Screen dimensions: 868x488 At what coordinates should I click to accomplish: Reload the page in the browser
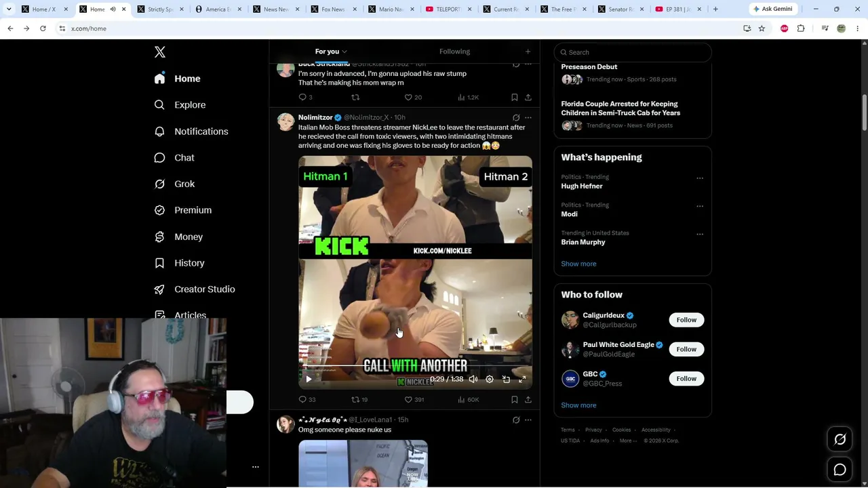click(x=43, y=28)
